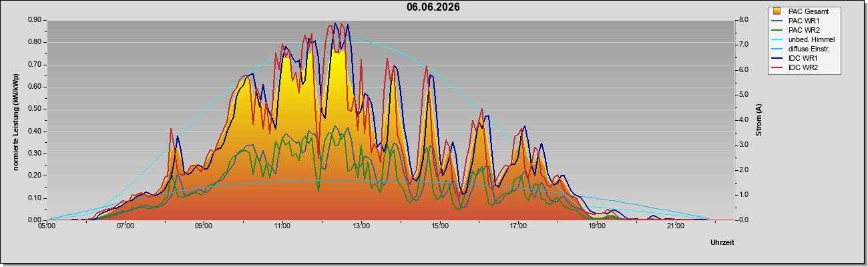Click the Uhrzeit axis title

722,242
